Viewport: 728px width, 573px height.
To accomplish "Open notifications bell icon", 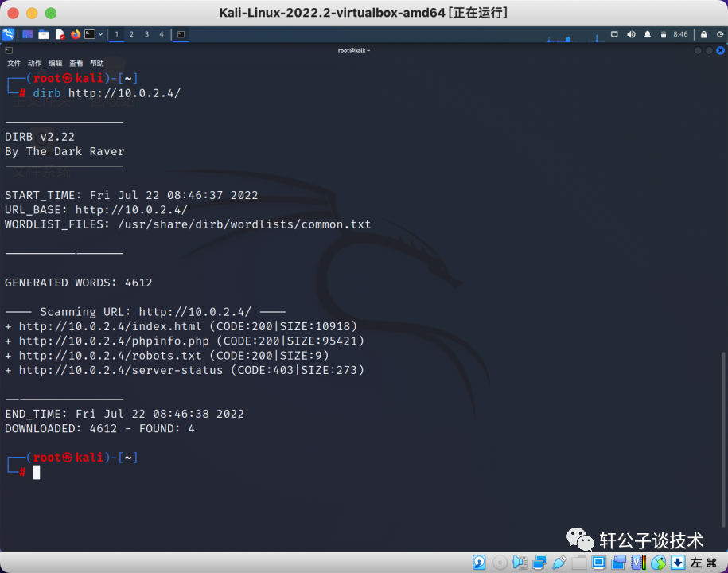I will [648, 34].
